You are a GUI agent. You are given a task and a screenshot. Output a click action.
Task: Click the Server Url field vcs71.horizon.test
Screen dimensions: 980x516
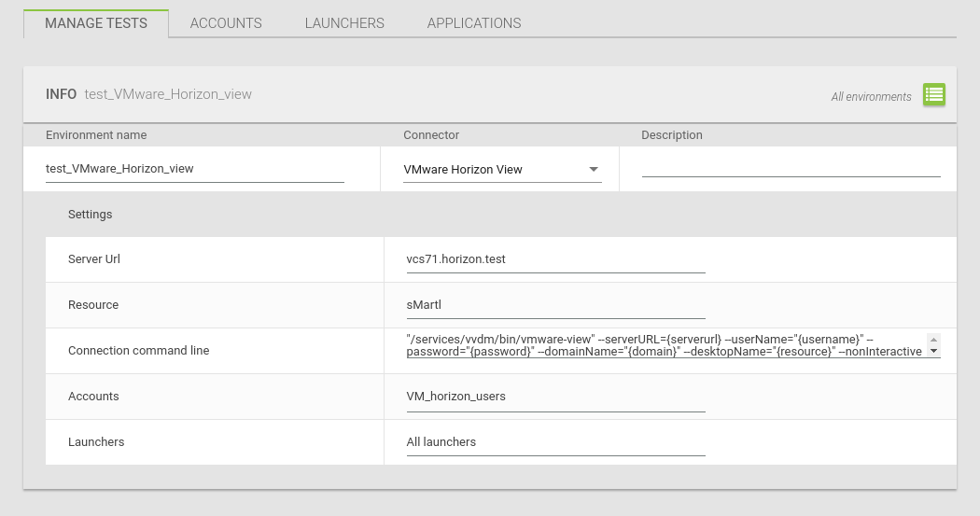(x=555, y=259)
